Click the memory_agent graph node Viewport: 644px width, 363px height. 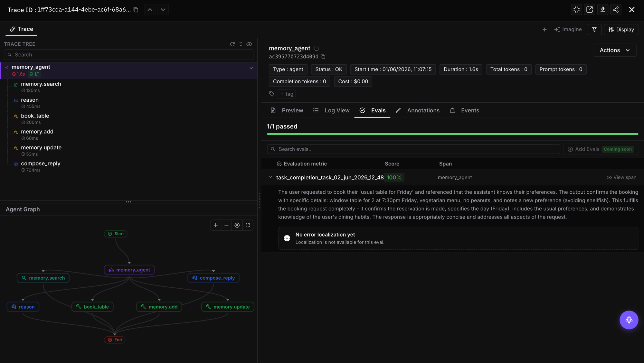click(129, 270)
